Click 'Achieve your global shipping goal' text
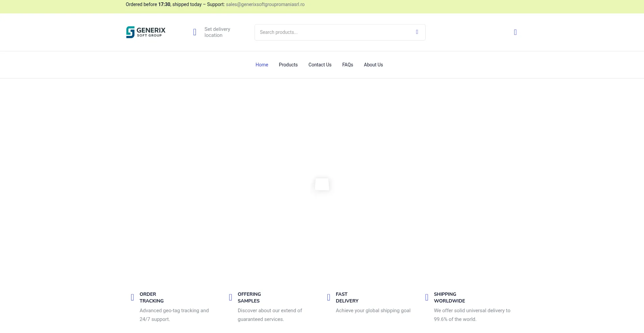This screenshot has height=333, width=644. click(373, 311)
